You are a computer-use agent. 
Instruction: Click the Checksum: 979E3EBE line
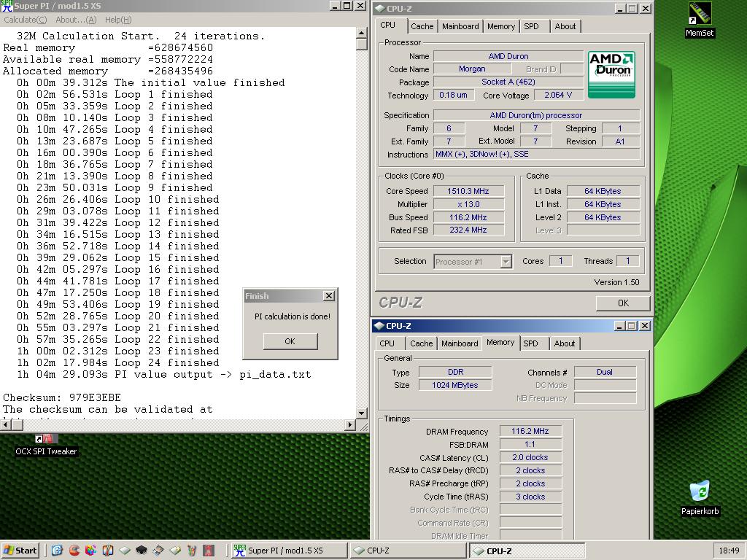[62, 397]
